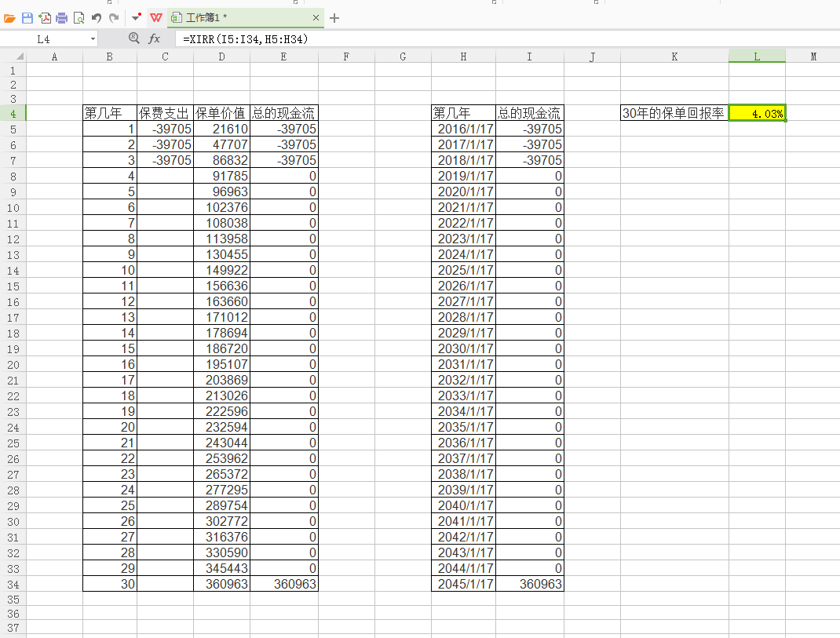
Task: Click the 保费支出 header cell
Action: 165,113
